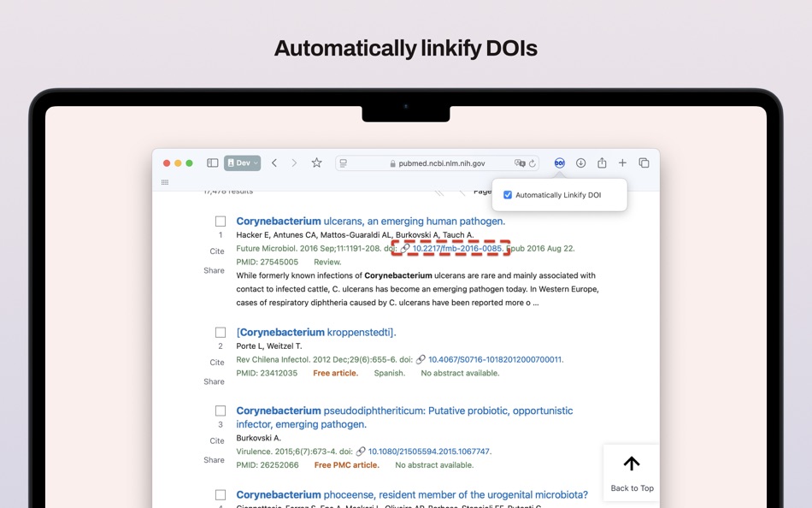Show the tab overview icon
The image size is (812, 508).
coord(644,162)
